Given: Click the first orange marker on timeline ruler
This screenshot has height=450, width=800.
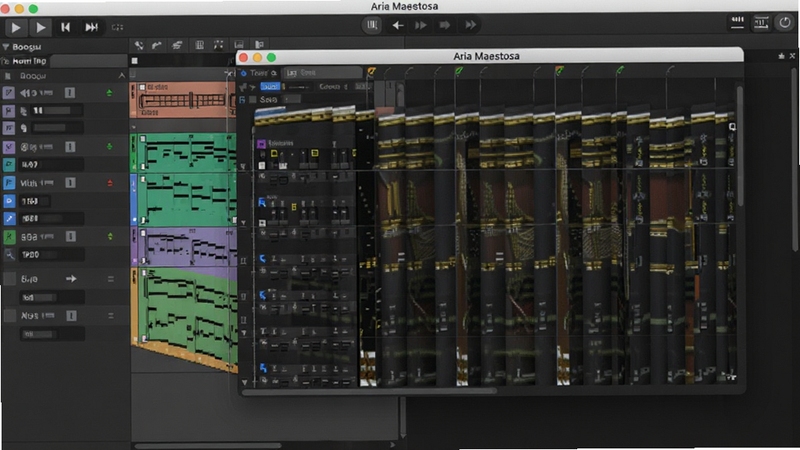Looking at the screenshot, I should coord(371,71).
